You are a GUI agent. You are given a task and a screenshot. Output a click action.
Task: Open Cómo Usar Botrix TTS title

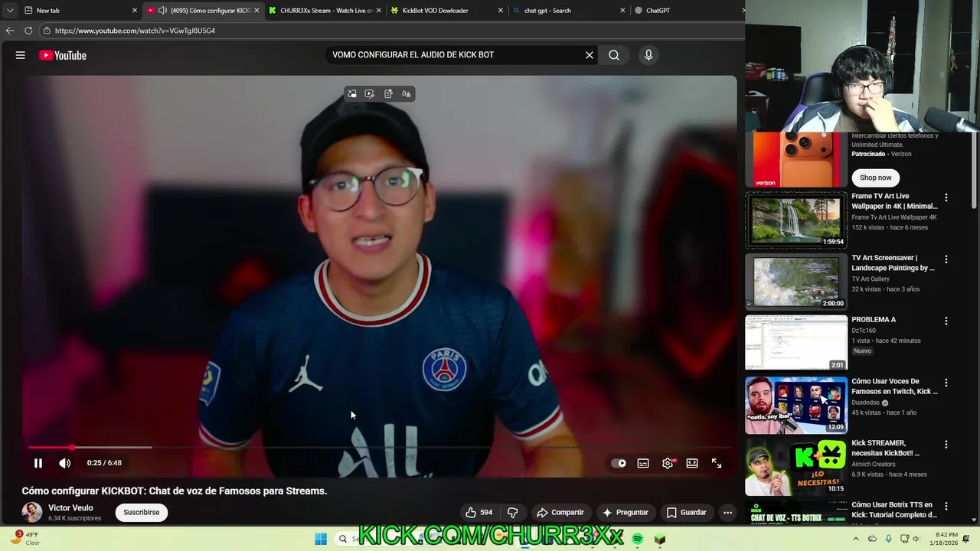coord(894,510)
